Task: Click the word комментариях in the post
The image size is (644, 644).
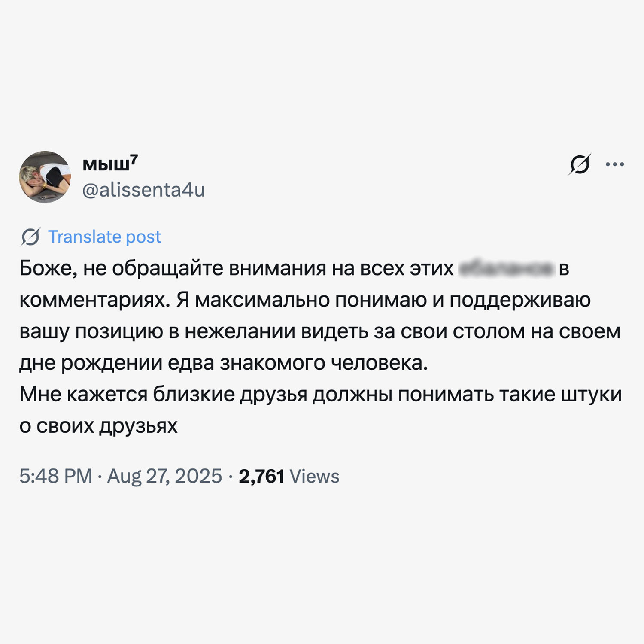Action: click(x=94, y=300)
